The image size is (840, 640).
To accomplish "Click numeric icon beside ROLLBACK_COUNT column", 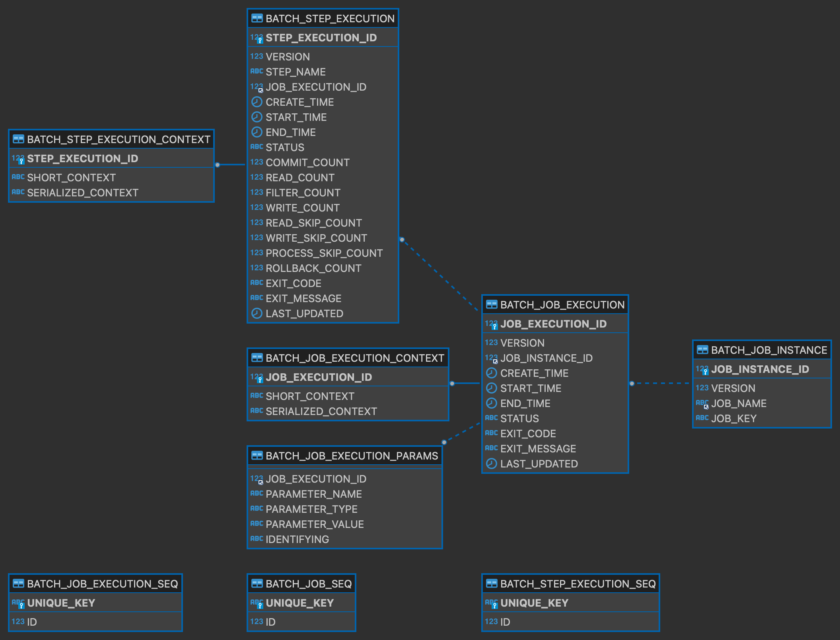I will pos(257,268).
